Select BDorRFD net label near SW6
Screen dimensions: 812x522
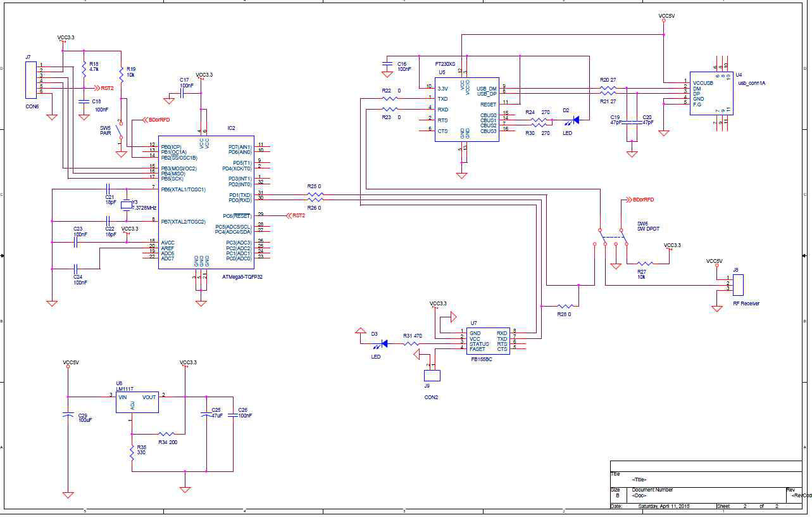click(x=644, y=200)
